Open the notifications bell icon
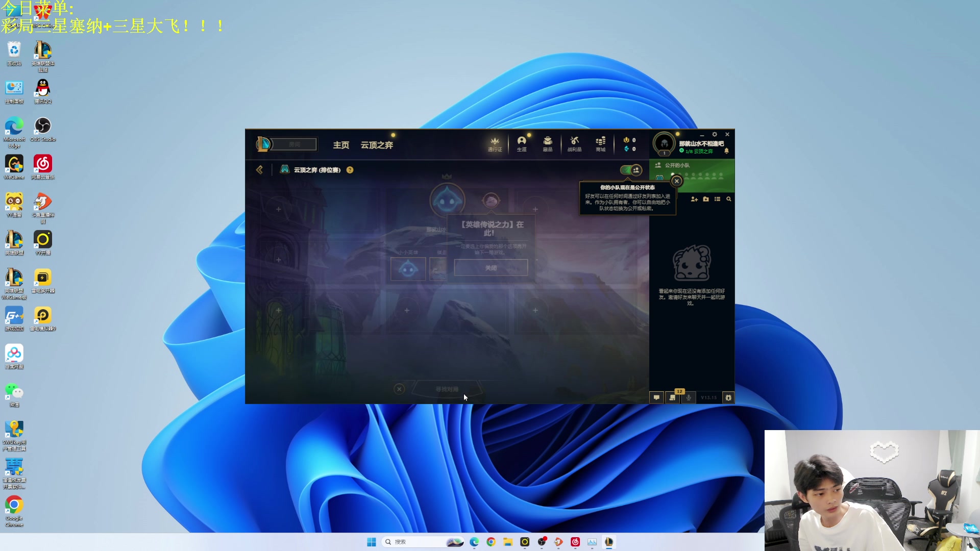 (x=726, y=151)
